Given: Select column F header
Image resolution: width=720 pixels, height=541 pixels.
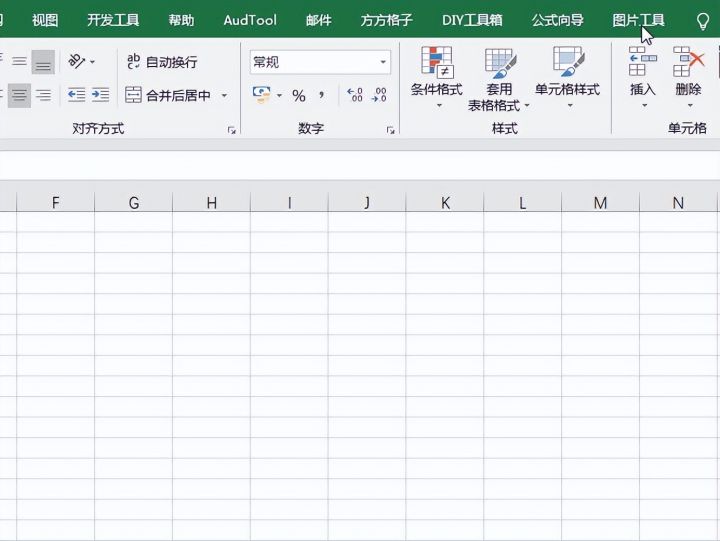Looking at the screenshot, I should click(56, 202).
